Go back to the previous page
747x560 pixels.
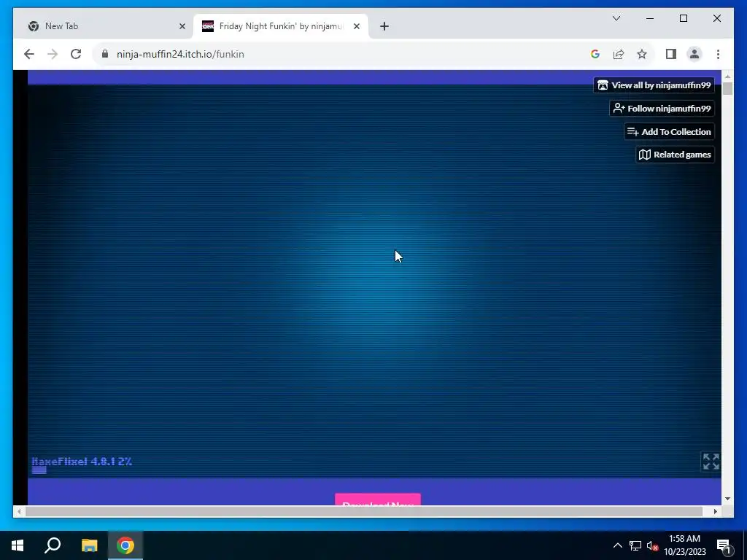pyautogui.click(x=29, y=54)
